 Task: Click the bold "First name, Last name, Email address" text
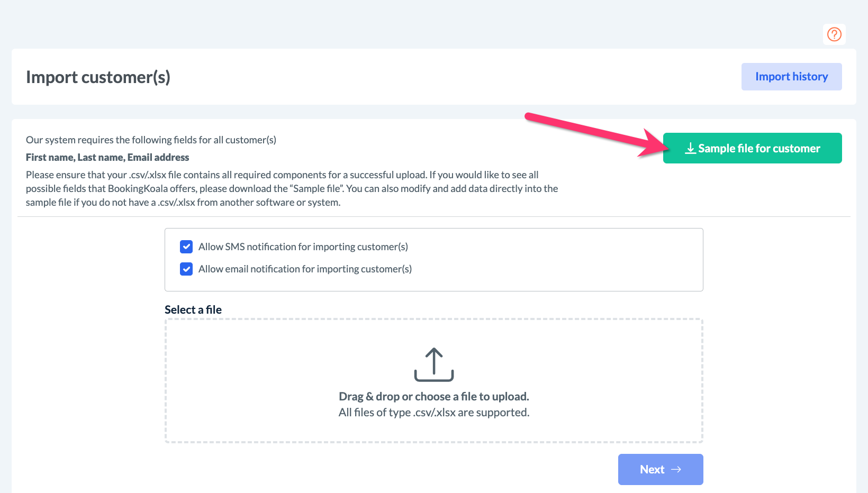(107, 158)
